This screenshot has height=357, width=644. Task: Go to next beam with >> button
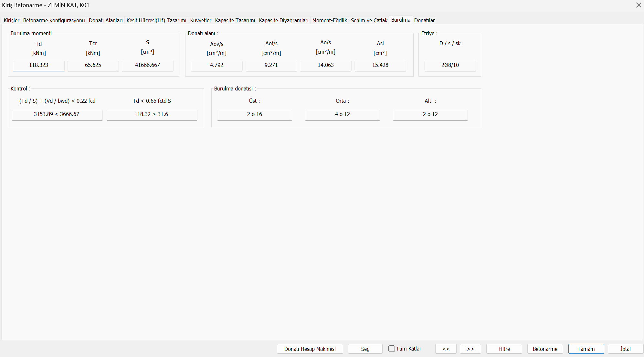tap(470, 349)
